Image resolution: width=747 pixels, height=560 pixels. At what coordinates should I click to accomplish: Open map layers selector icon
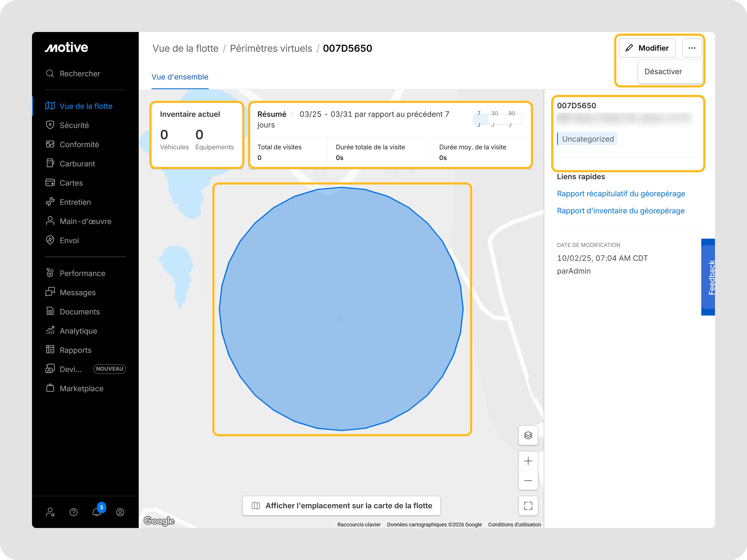point(528,435)
